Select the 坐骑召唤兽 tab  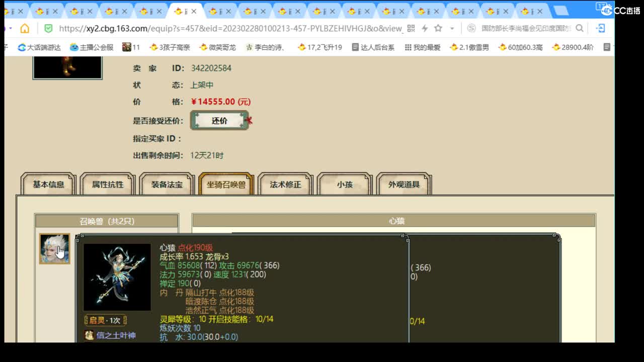[226, 185]
